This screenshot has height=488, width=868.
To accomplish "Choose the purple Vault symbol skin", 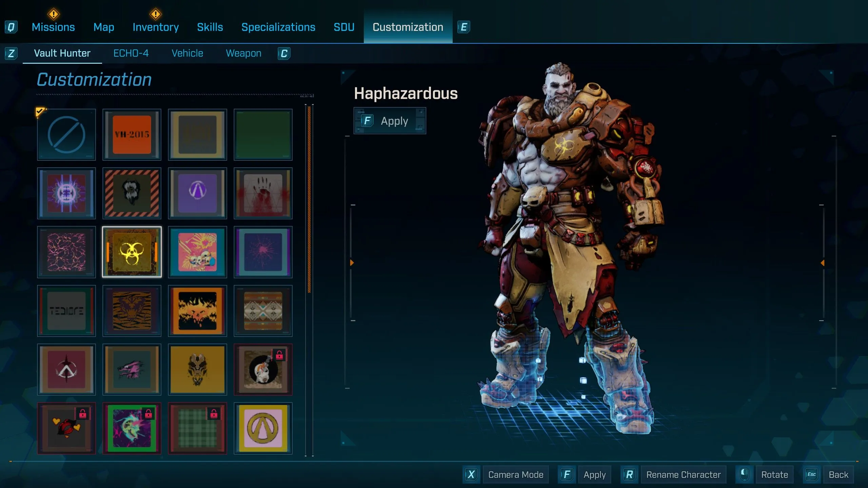I will coord(197,193).
